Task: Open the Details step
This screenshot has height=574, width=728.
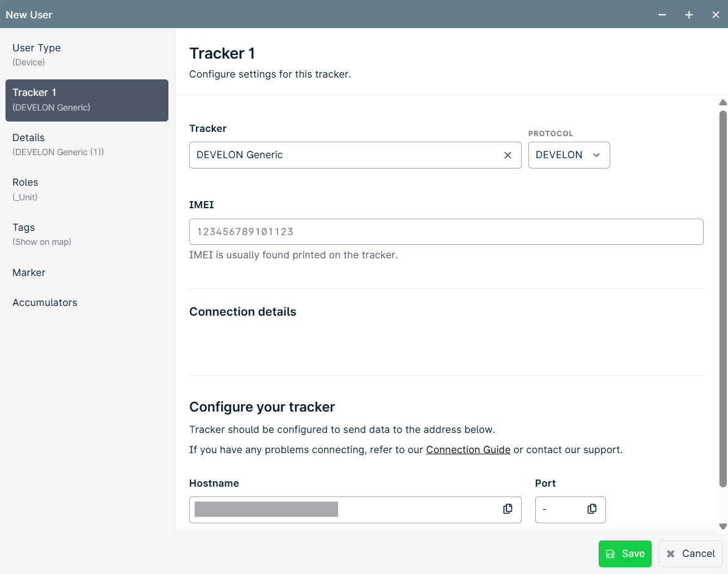Action: [87, 145]
